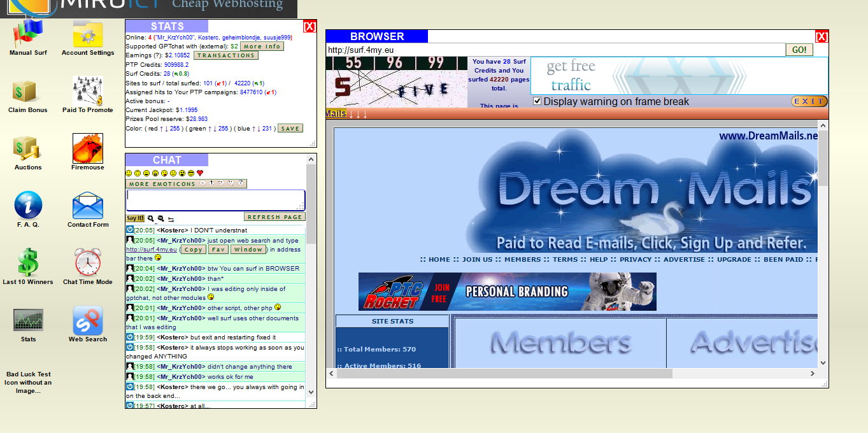Viewport: 868px width, 433px height.
Task: Select captcha number 96
Action: pos(395,63)
